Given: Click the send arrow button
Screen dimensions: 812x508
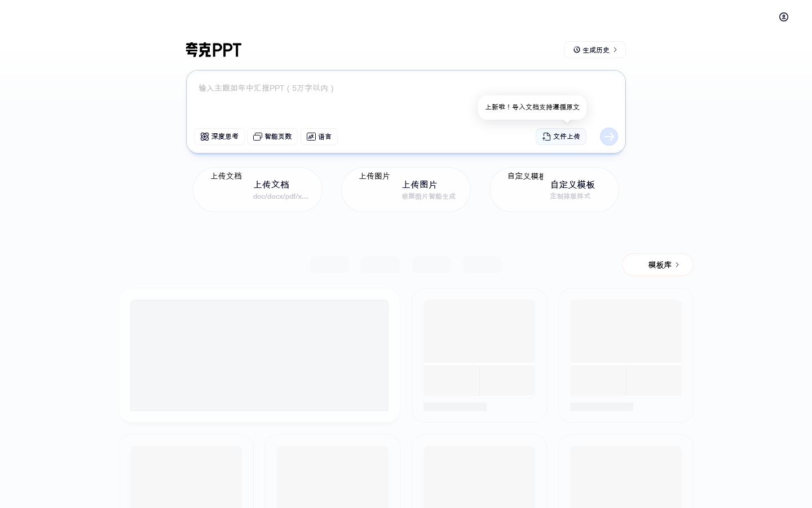Looking at the screenshot, I should pyautogui.click(x=609, y=137).
